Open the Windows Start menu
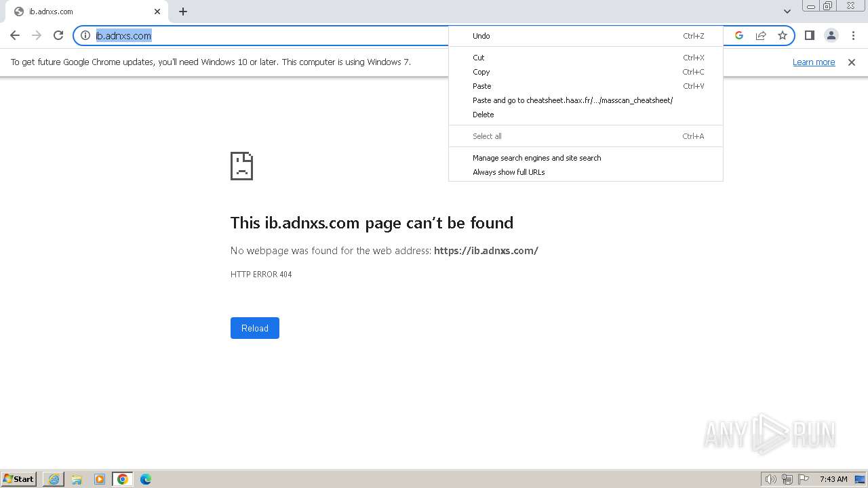Viewport: 868px width, 488px height. click(x=18, y=479)
